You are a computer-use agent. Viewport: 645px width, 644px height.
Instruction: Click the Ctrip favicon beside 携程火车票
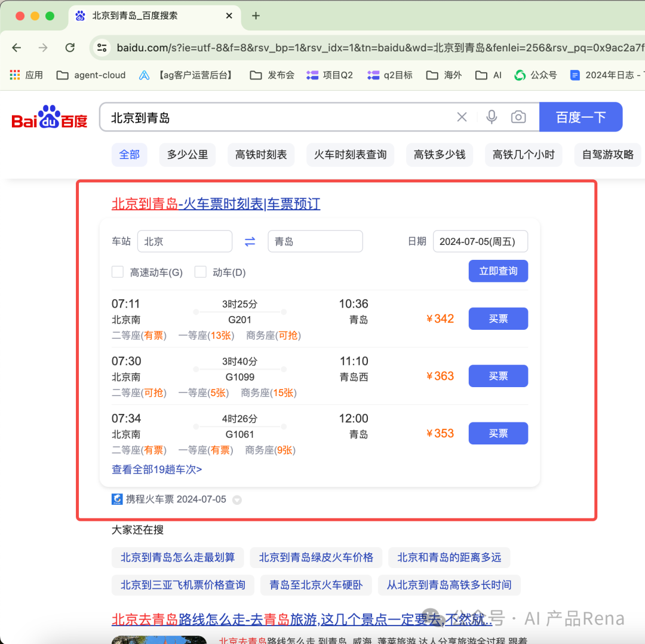(x=117, y=499)
